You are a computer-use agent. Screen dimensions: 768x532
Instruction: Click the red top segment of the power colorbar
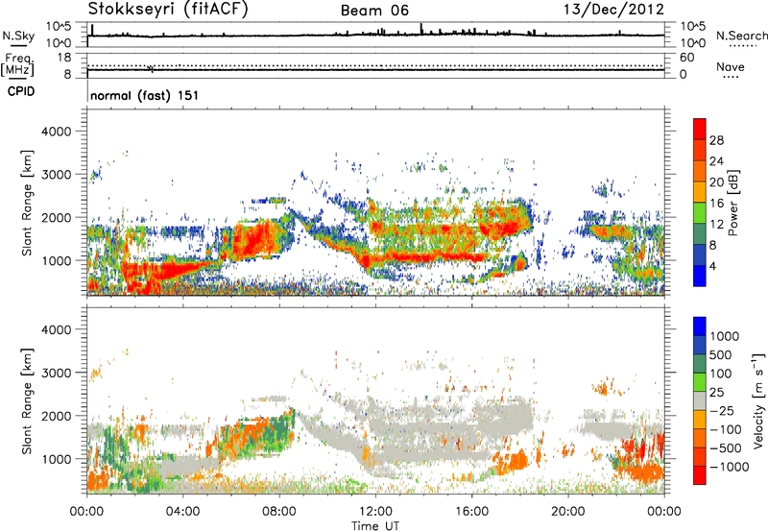point(700,130)
